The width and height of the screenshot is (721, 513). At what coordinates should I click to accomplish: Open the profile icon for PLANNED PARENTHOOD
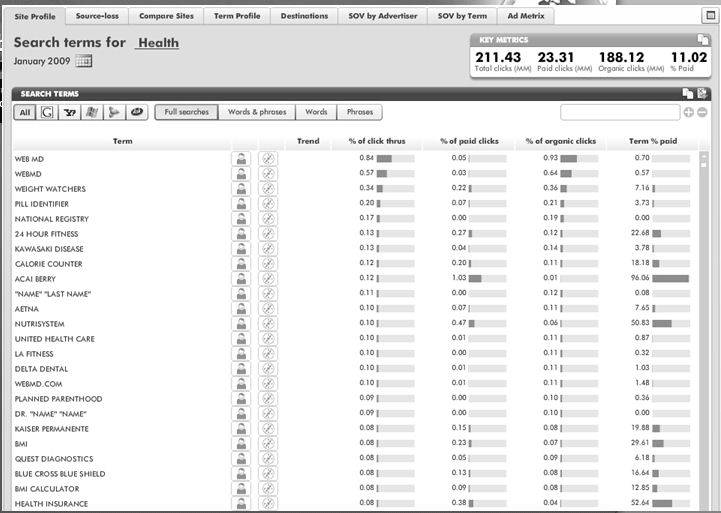pyautogui.click(x=241, y=399)
